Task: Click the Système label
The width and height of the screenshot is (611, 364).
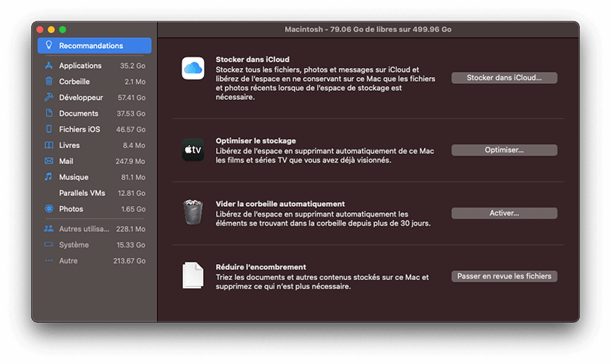Action: [74, 245]
